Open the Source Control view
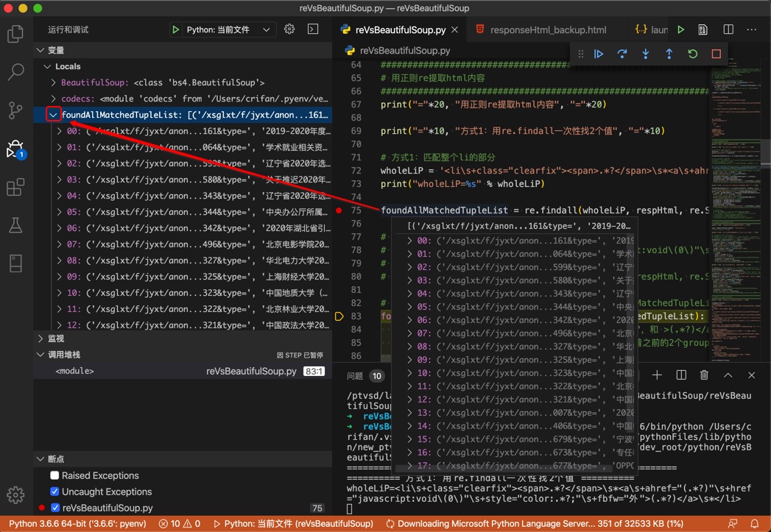This screenshot has width=771, height=532. pos(15,110)
